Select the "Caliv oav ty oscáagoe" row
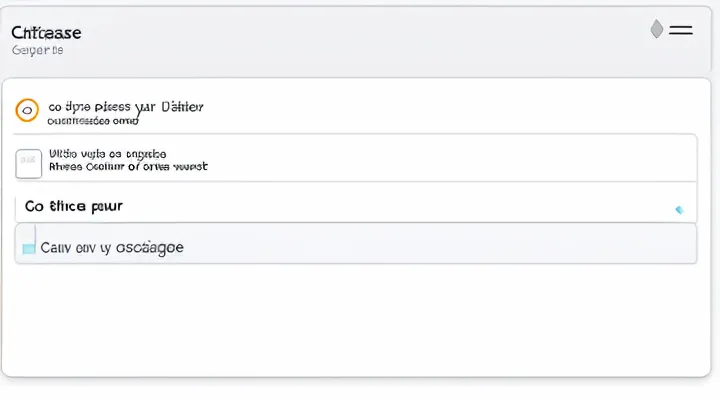 (400, 244)
